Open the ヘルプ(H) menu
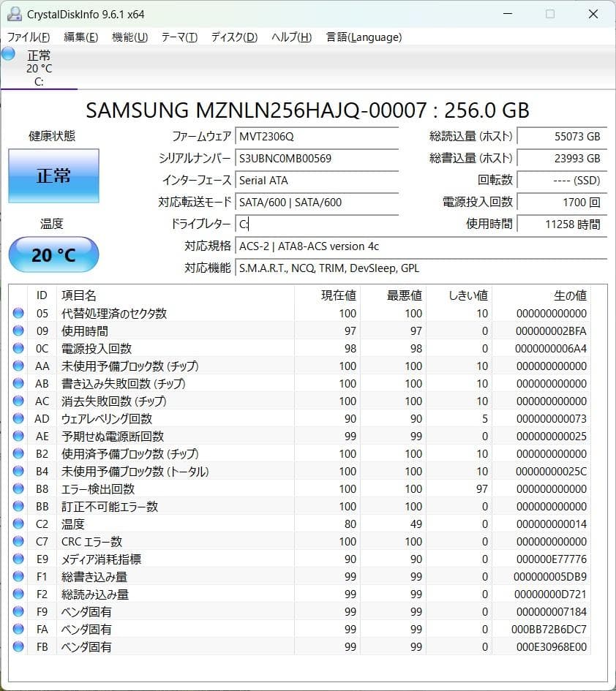The width and height of the screenshot is (616, 691). (291, 37)
